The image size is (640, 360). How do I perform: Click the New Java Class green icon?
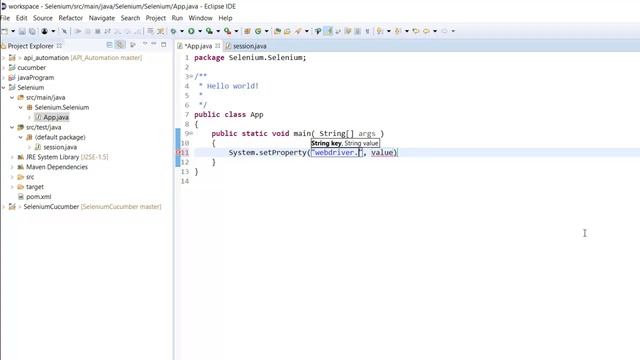258,31
